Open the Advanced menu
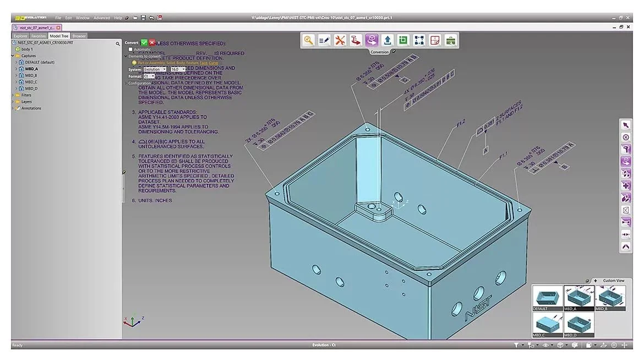 point(102,17)
